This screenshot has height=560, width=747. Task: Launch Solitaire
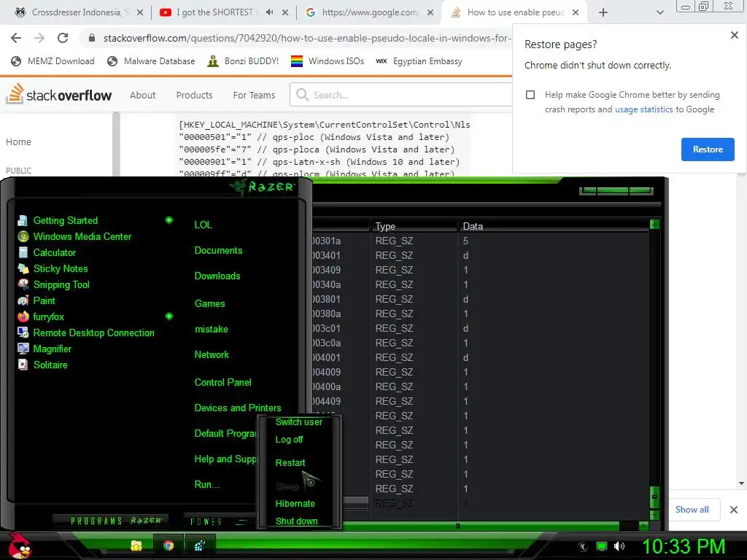click(x=42, y=365)
